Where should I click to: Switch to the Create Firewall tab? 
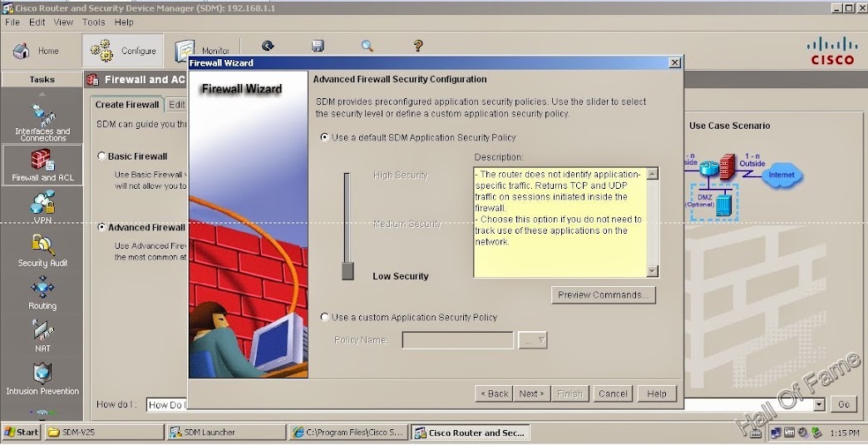[126, 104]
